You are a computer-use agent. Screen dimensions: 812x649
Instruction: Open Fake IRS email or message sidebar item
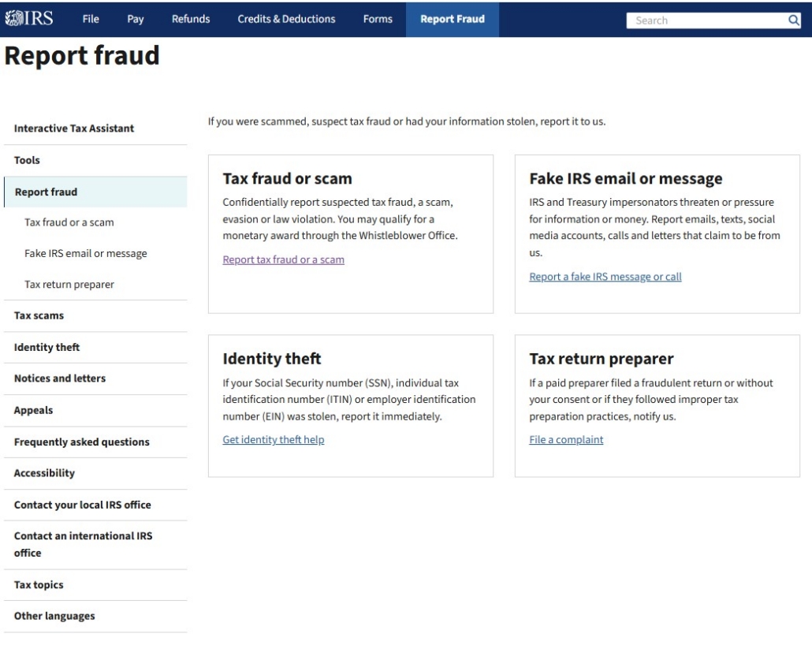[x=85, y=253]
